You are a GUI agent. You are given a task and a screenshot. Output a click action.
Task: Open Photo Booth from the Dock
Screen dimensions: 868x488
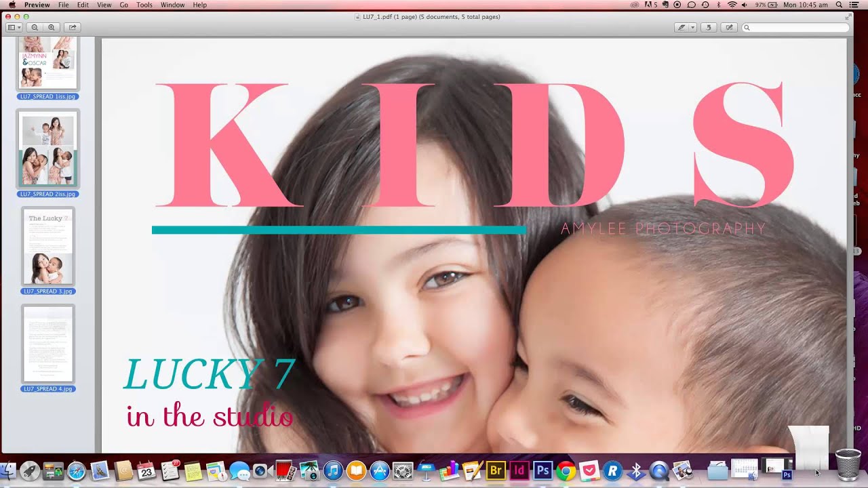(x=285, y=470)
